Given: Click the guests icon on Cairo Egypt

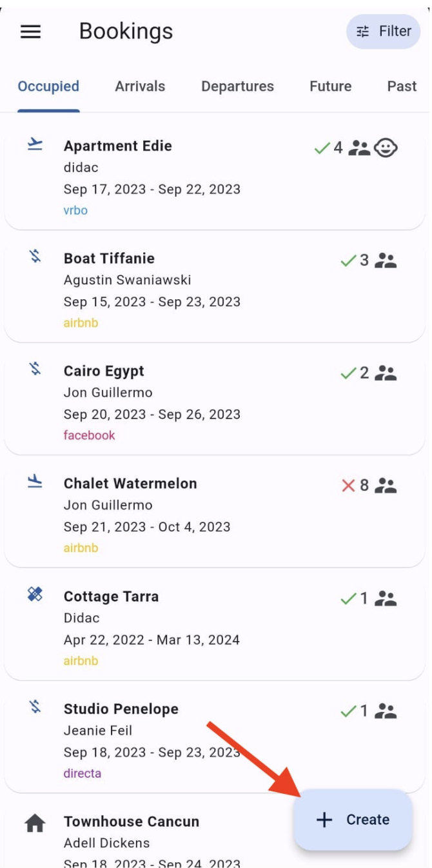Looking at the screenshot, I should point(386,373).
